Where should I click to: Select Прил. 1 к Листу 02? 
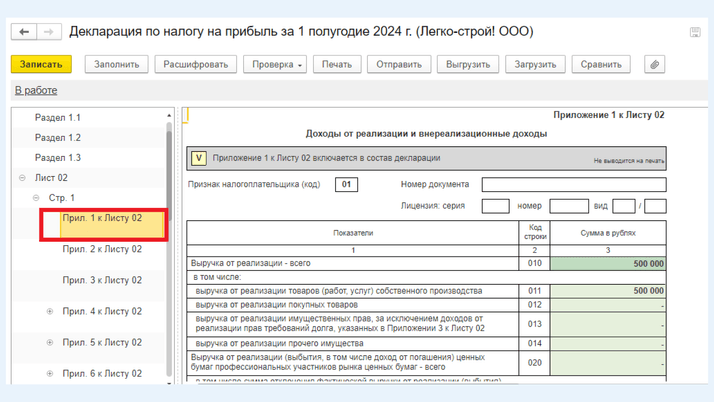pyautogui.click(x=102, y=218)
